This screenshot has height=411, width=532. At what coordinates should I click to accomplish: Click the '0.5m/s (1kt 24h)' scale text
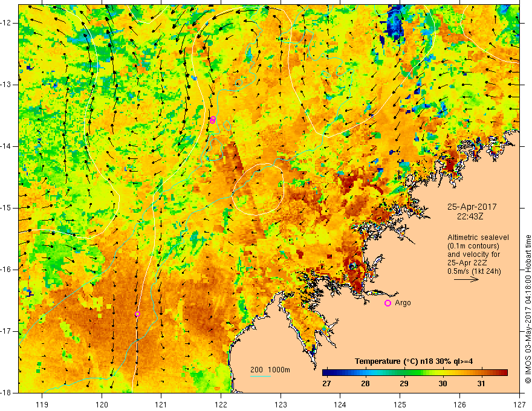474,271
